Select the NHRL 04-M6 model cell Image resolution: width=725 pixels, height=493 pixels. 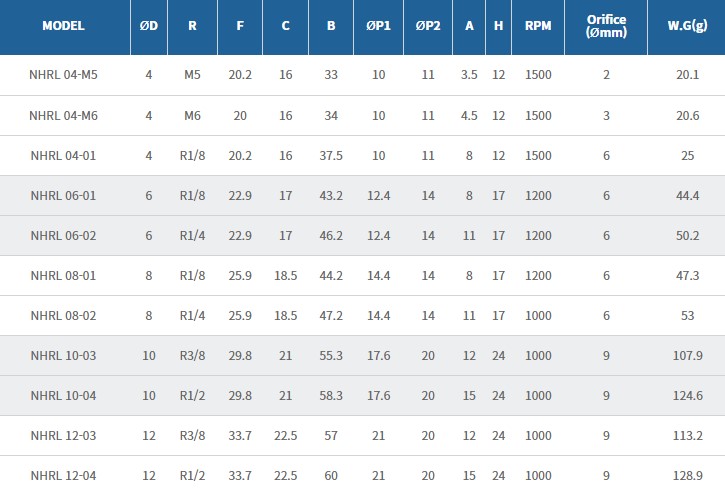point(63,115)
